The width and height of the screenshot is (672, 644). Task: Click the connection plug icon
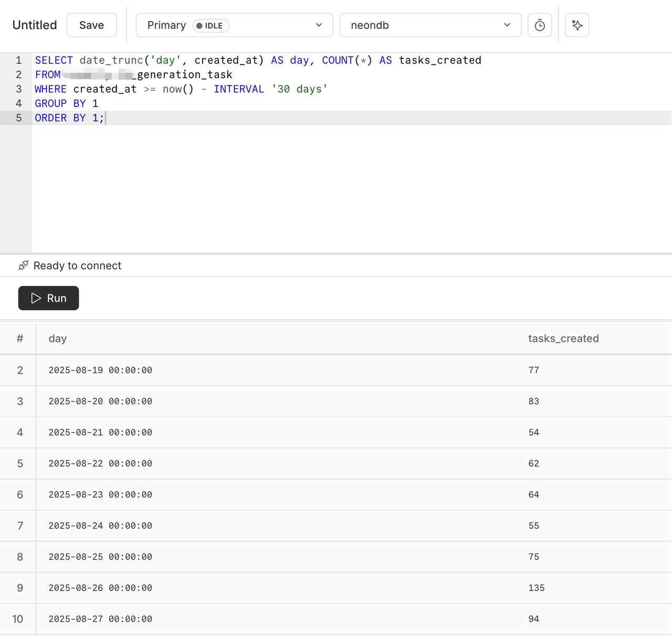pyautogui.click(x=23, y=266)
